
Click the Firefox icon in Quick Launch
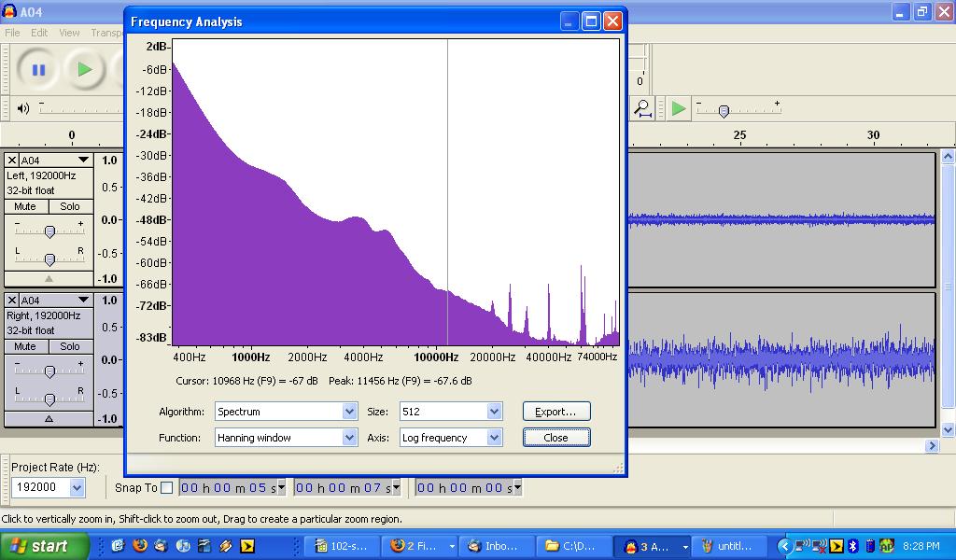[x=140, y=546]
